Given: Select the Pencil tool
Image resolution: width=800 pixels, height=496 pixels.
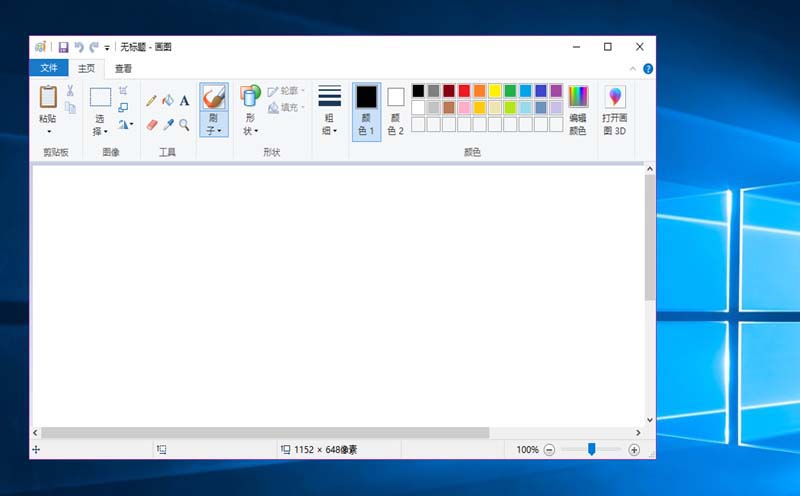Looking at the screenshot, I should pos(151,101).
